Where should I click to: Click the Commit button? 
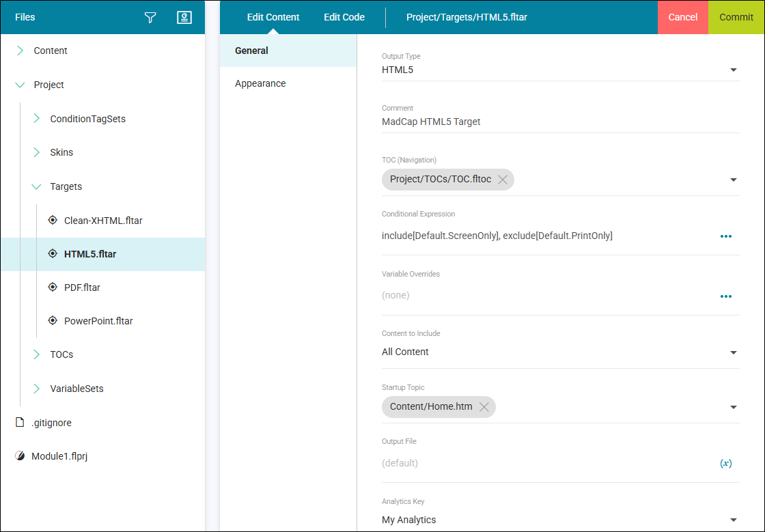(736, 17)
